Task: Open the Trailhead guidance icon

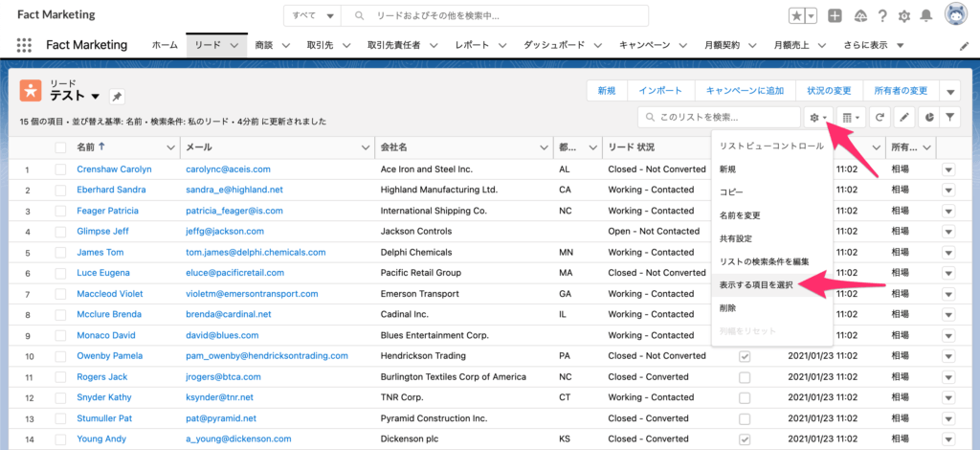Action: point(860,16)
